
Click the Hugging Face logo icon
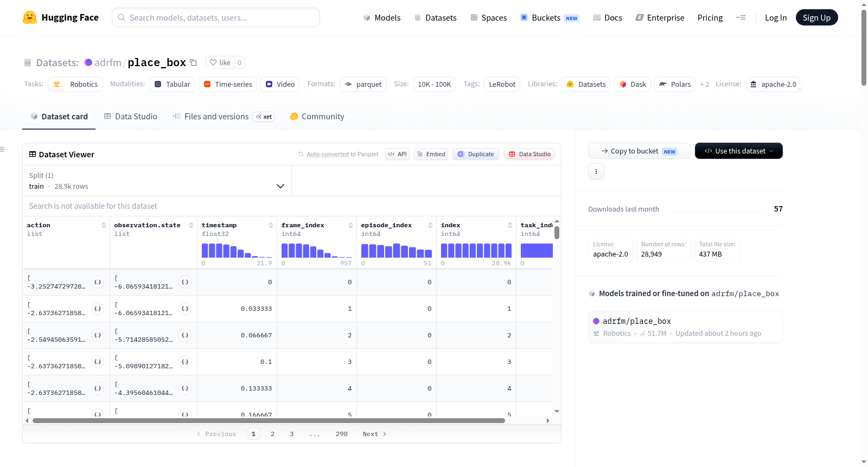[x=30, y=17]
